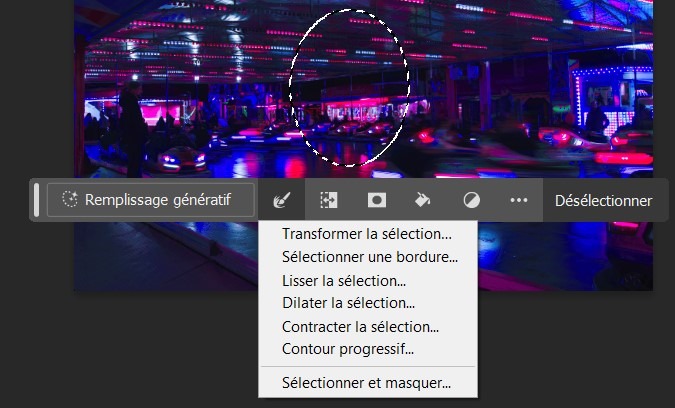Screen dimensions: 675x408
Task: Choose Transformer la sélection...
Action: point(366,234)
